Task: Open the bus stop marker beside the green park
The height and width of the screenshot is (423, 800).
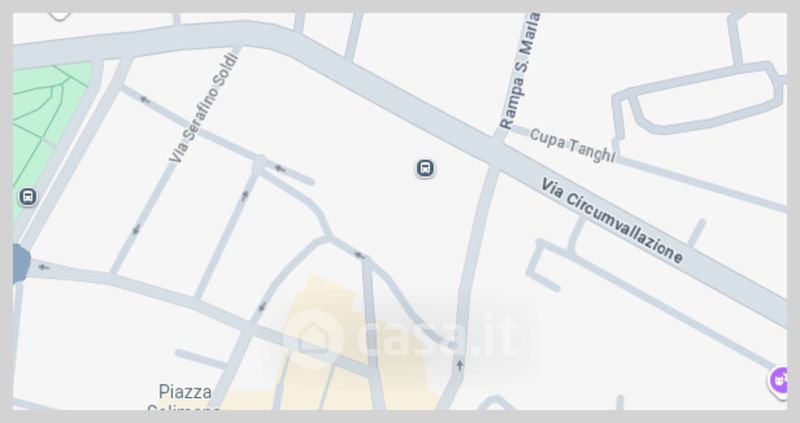Action: coord(28,196)
